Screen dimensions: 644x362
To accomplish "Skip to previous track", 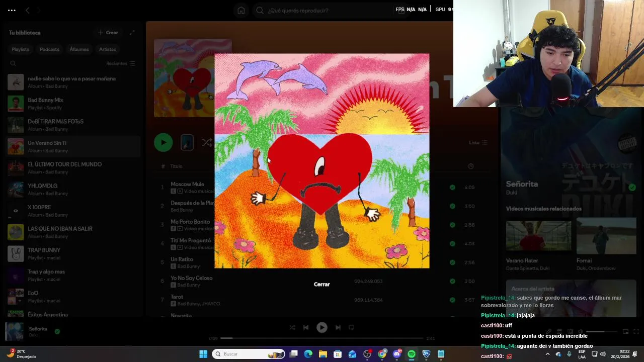I will [x=306, y=327].
